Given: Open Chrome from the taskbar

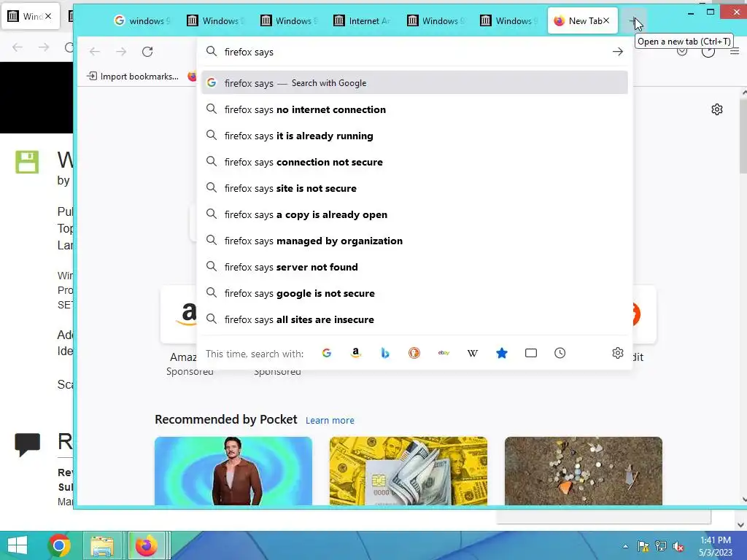Looking at the screenshot, I should pos(59,545).
